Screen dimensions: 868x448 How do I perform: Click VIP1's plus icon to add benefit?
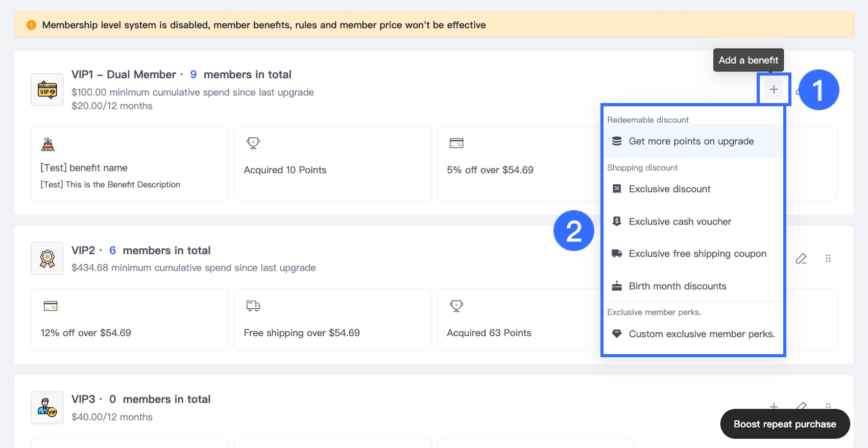pos(774,90)
